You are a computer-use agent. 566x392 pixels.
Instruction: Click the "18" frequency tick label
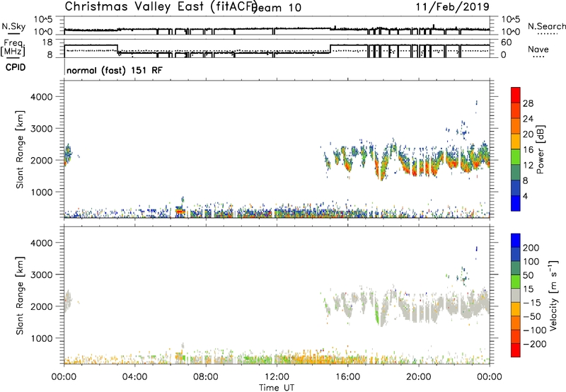(x=47, y=42)
